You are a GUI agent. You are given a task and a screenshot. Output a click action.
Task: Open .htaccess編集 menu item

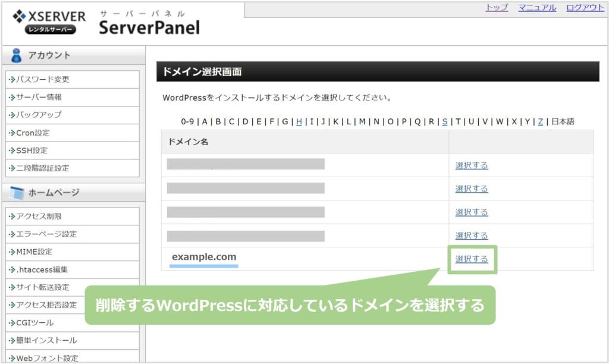pyautogui.click(x=73, y=269)
